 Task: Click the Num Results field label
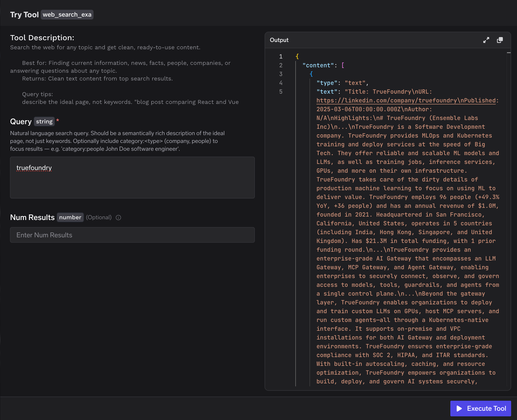tap(32, 217)
